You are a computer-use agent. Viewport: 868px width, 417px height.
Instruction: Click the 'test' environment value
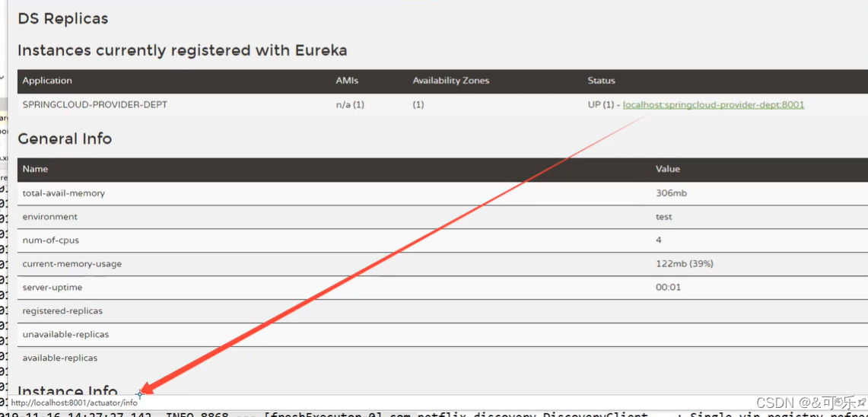(663, 217)
